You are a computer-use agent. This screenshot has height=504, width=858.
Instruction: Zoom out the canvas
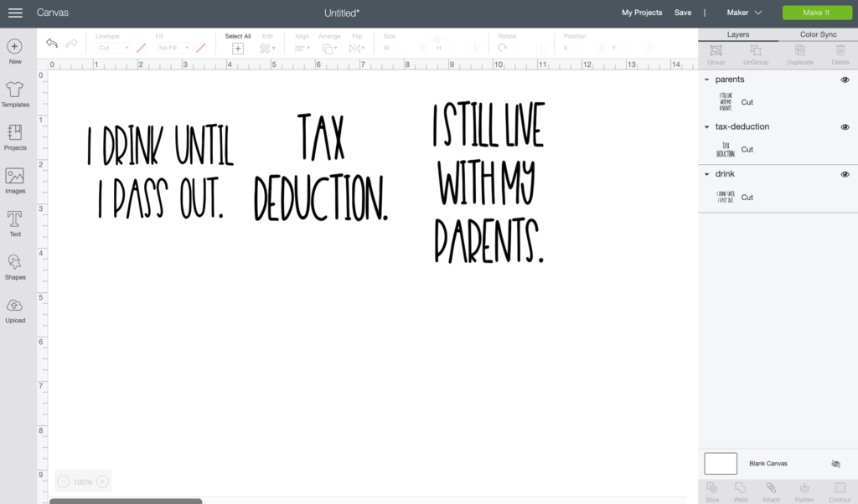coord(64,481)
